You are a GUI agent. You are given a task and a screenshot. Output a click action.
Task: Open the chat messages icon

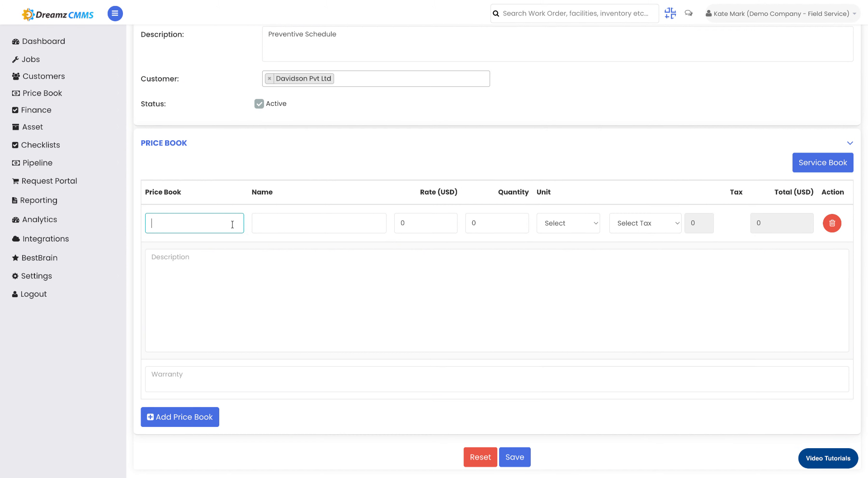click(x=689, y=14)
